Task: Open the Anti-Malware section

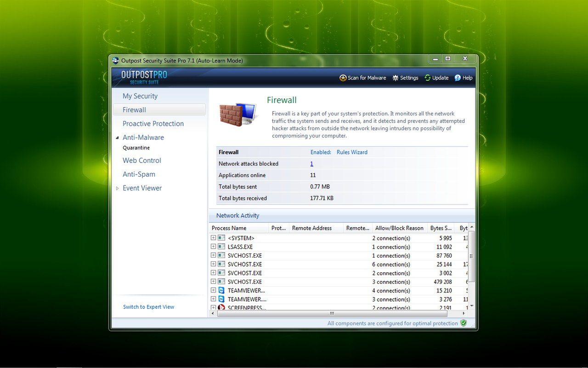Action: point(143,138)
